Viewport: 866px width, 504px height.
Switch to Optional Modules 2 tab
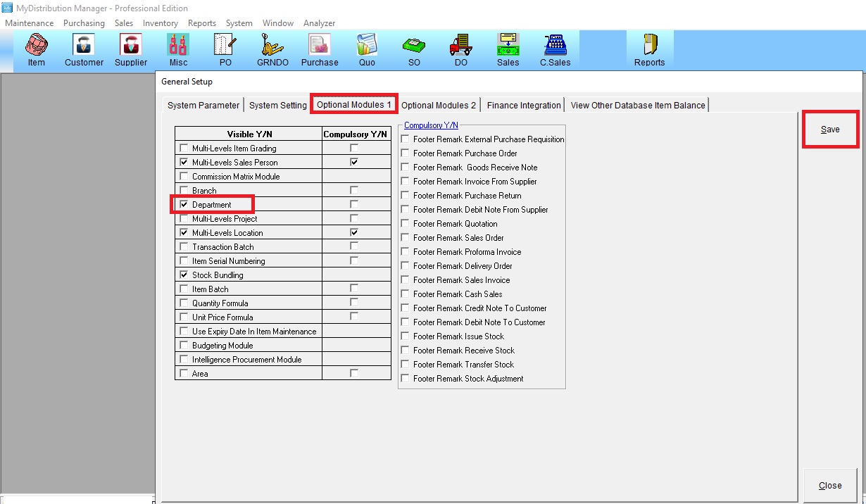[x=438, y=106]
